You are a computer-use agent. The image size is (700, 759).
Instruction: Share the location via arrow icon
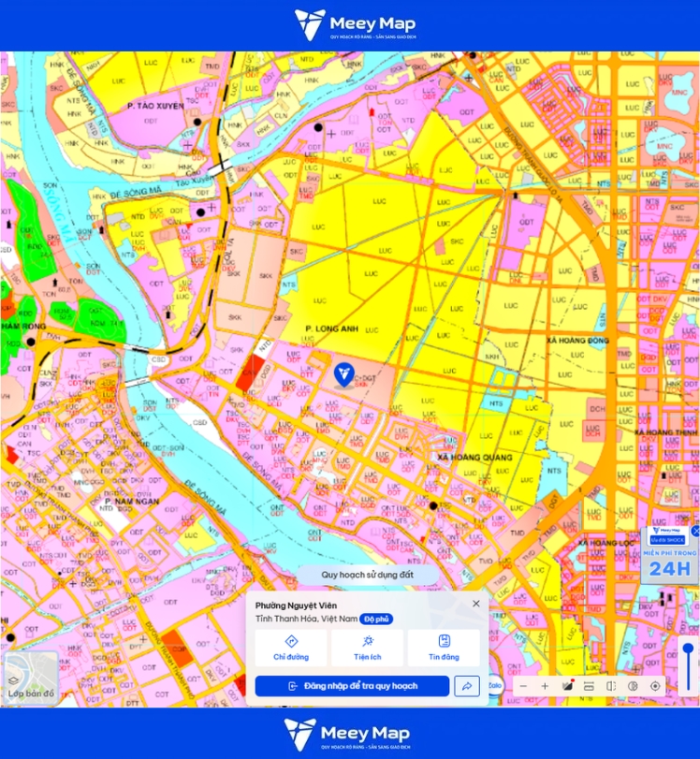[467, 686]
